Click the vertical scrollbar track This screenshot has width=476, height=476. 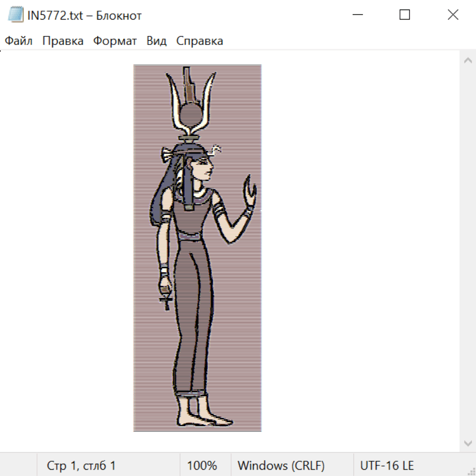point(468,251)
